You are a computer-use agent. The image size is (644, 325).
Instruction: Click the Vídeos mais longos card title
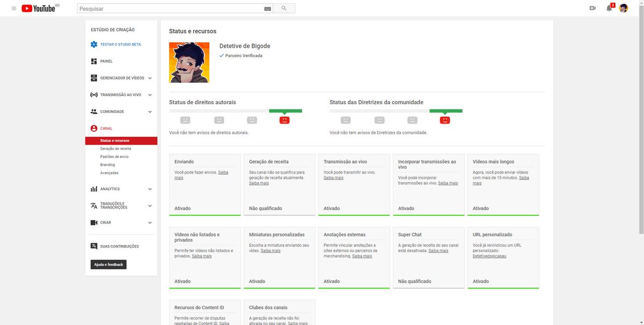coord(493,162)
